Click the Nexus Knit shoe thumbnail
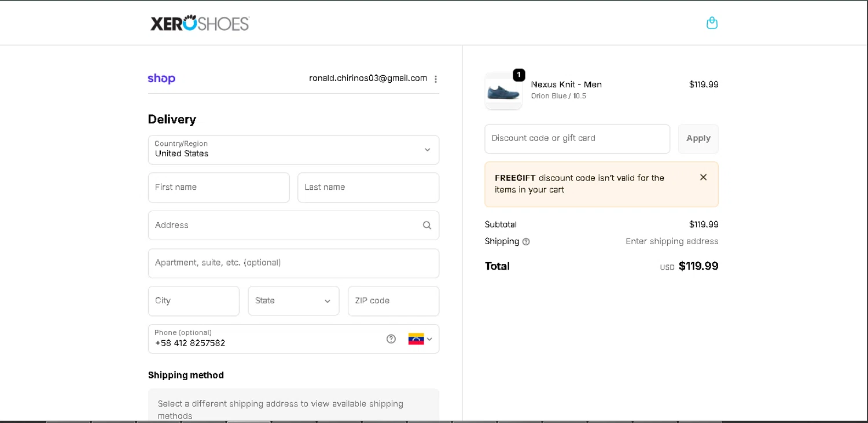The width and height of the screenshot is (868, 423). pyautogui.click(x=503, y=91)
